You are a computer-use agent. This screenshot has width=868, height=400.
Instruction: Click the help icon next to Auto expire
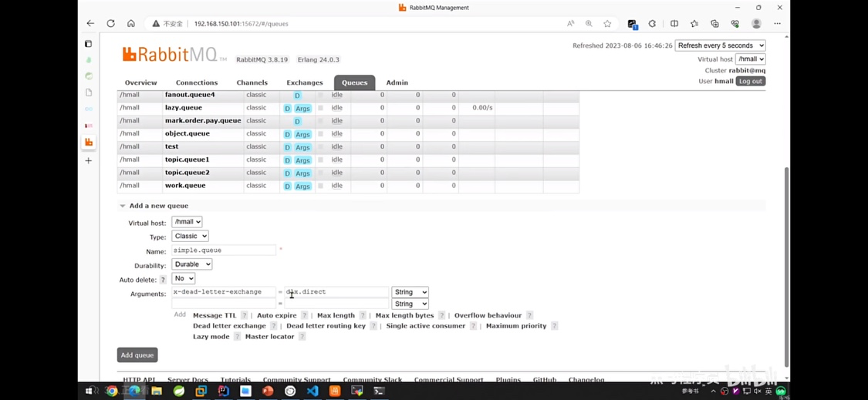(x=304, y=315)
